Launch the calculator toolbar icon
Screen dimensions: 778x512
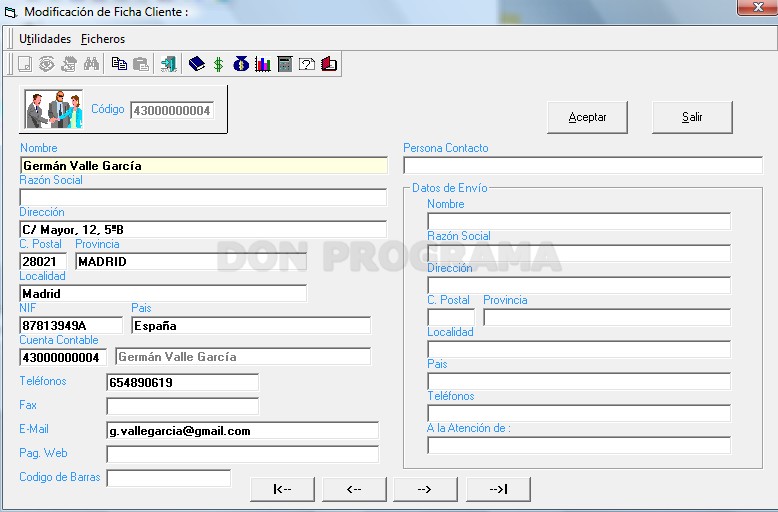tap(285, 64)
